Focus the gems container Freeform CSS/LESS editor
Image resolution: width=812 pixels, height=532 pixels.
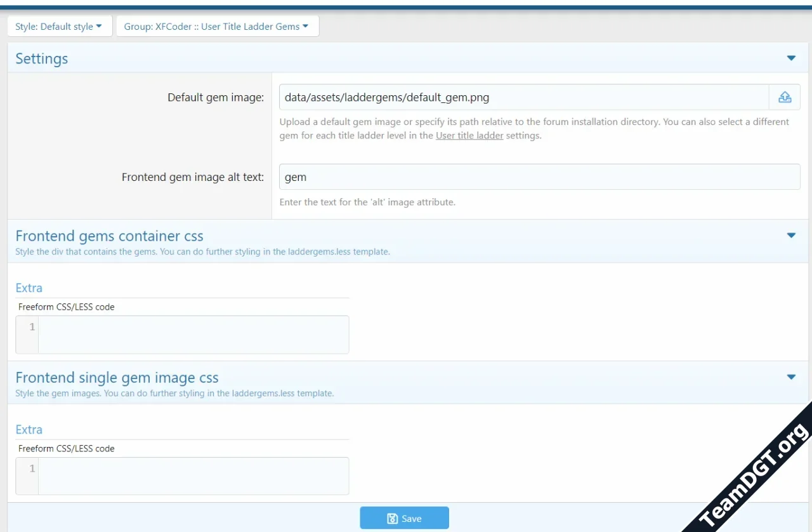pos(193,335)
